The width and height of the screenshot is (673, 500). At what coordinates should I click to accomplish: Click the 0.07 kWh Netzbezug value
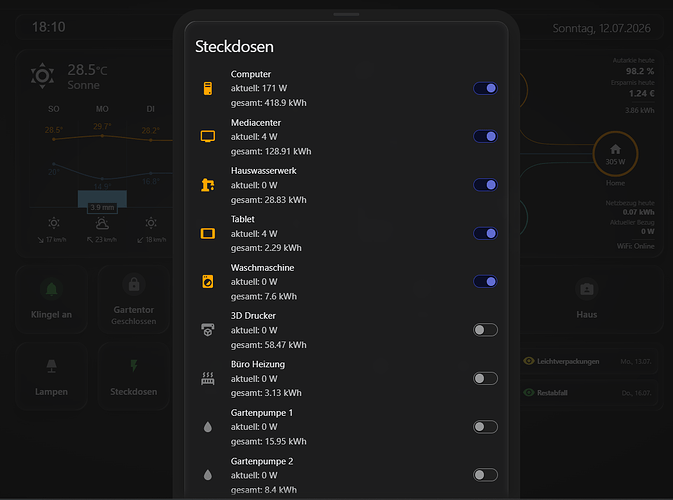(x=639, y=212)
